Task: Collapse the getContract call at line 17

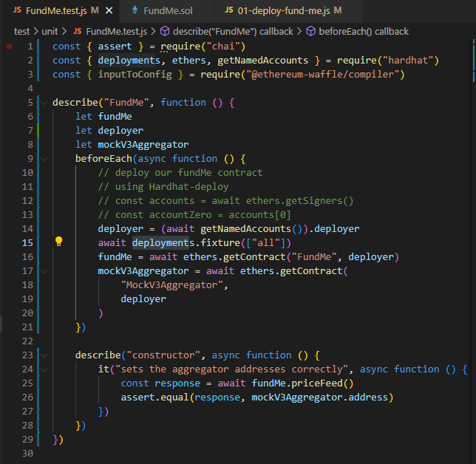Action: coord(44,271)
